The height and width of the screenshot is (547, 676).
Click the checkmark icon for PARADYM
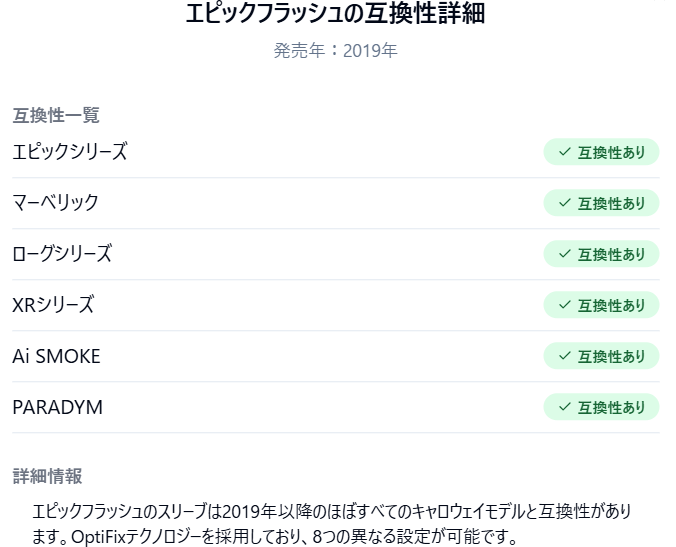pos(565,406)
